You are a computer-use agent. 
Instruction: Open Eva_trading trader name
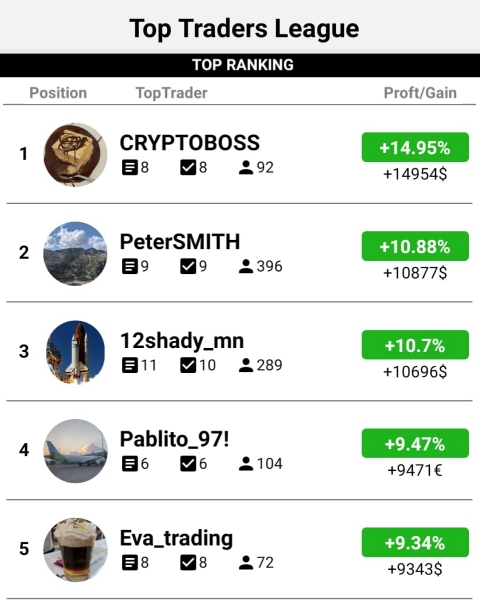tap(176, 538)
